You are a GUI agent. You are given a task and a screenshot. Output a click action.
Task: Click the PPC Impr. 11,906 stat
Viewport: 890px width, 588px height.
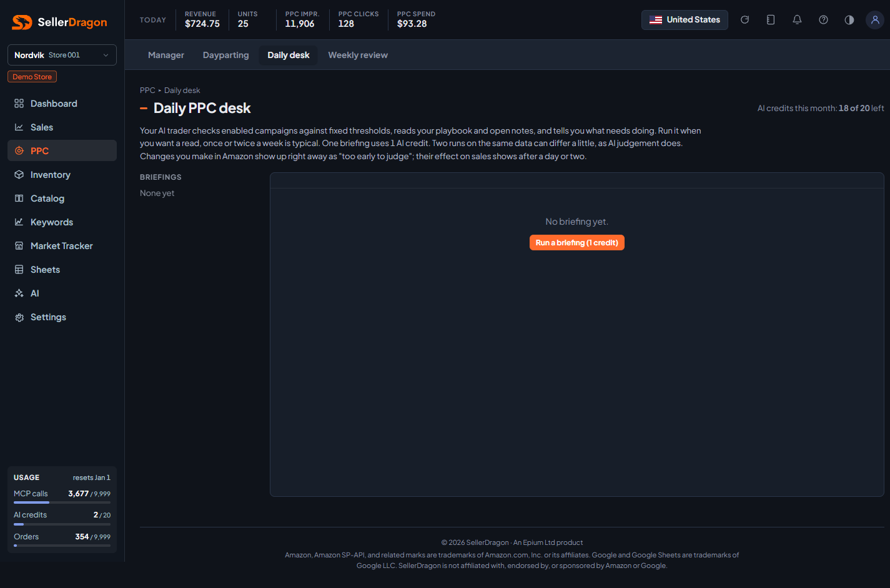click(x=302, y=20)
